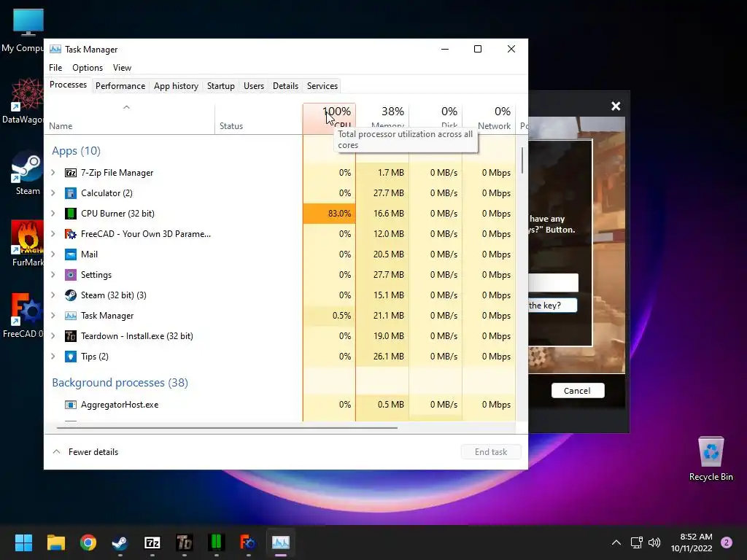Click Fewer details to collapse view
747x560 pixels.
pyautogui.click(x=86, y=452)
